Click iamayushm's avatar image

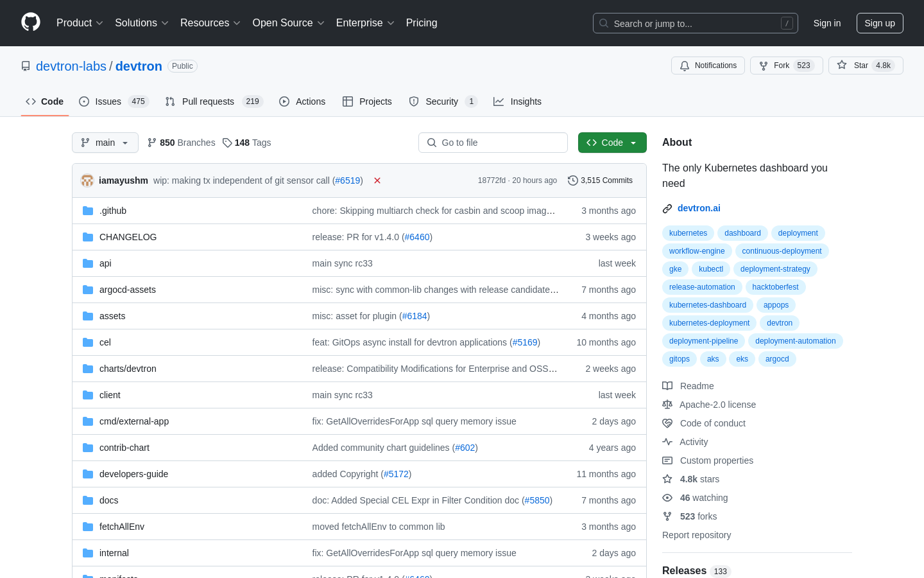[87, 180]
